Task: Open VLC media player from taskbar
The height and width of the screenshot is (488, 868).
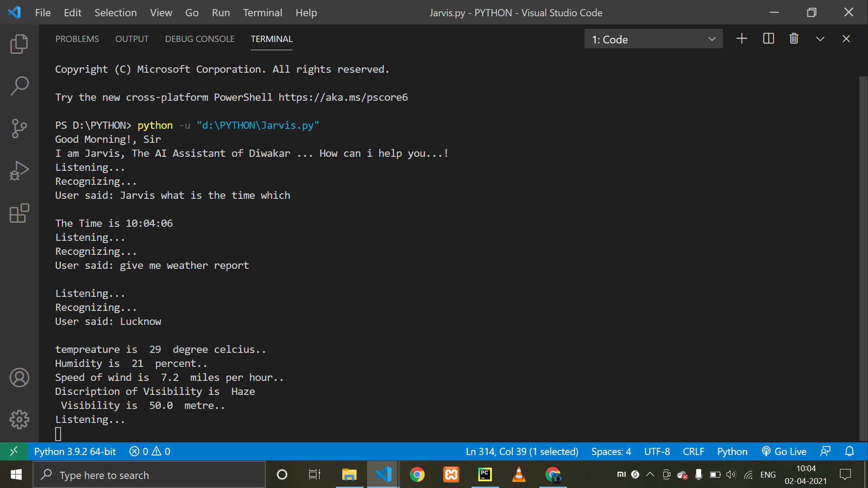Action: click(x=519, y=474)
